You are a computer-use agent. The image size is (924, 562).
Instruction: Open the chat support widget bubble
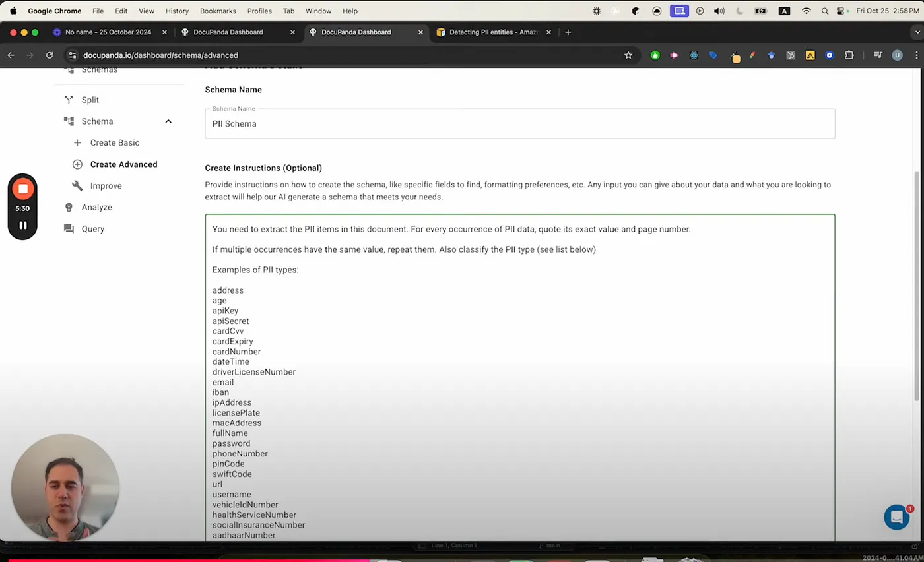(x=896, y=517)
